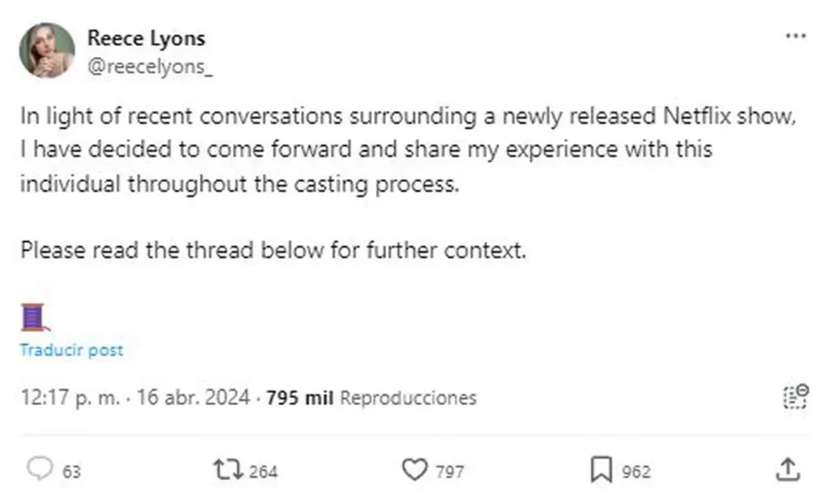Click the 63 replies count

(x=72, y=472)
